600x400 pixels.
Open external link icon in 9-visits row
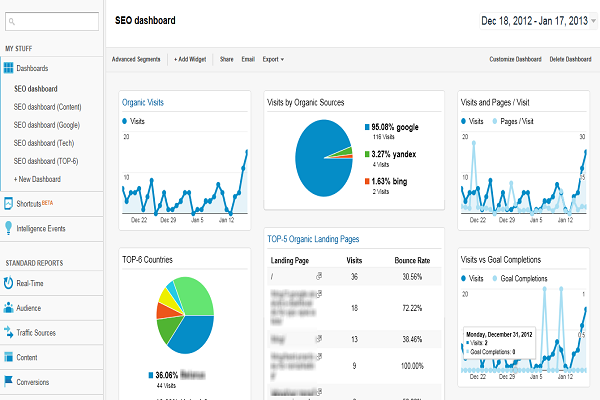click(x=319, y=356)
